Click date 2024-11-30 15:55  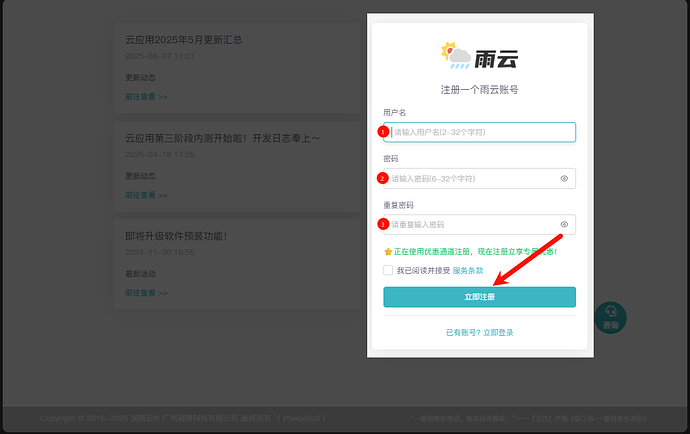pyautogui.click(x=160, y=252)
